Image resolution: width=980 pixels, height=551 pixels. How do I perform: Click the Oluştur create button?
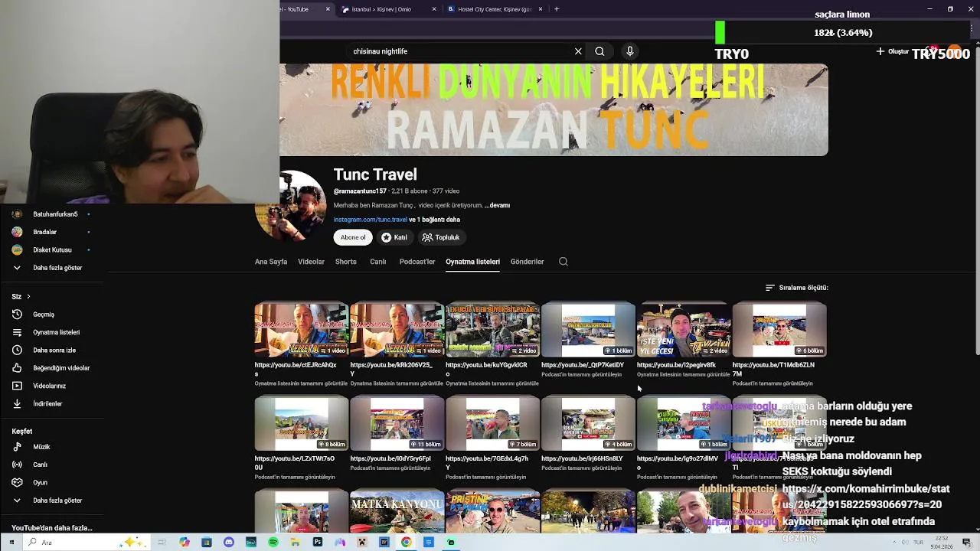coord(893,51)
